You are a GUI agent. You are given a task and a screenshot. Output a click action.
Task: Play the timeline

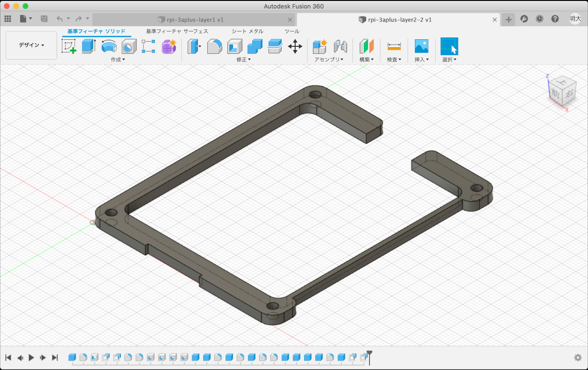(x=31, y=357)
